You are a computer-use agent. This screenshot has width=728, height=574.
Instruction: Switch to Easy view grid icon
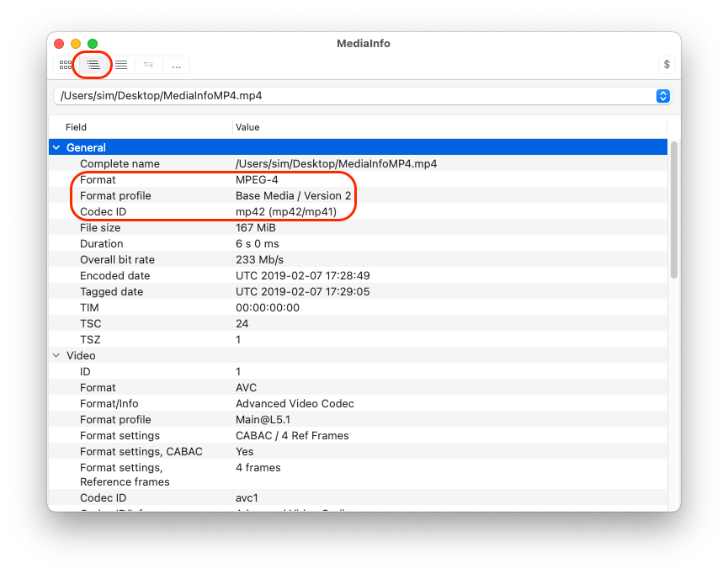coord(66,65)
